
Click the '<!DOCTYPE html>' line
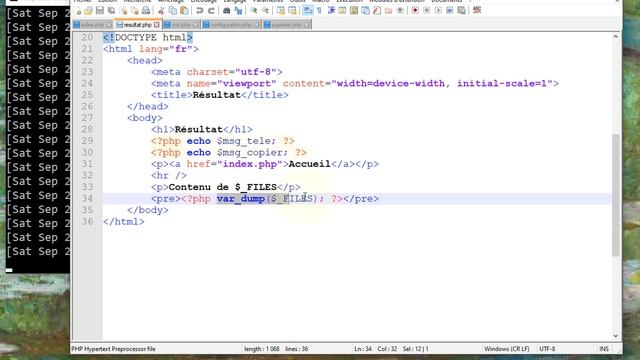coord(148,38)
